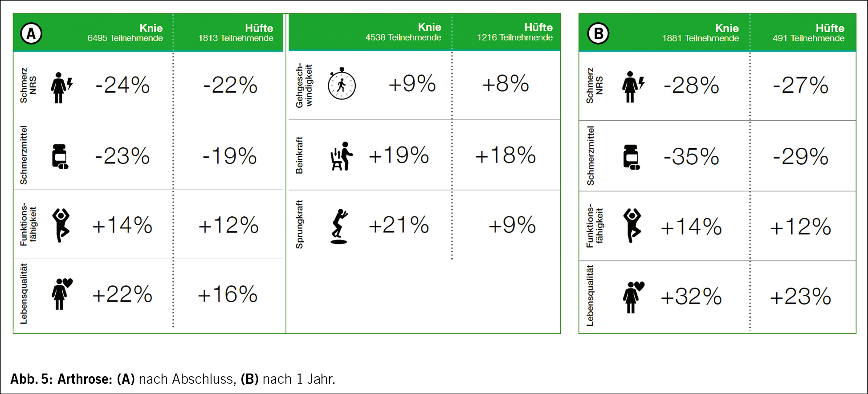Click the -35% Schmerzmittel value
The image size is (868, 394).
point(691,157)
